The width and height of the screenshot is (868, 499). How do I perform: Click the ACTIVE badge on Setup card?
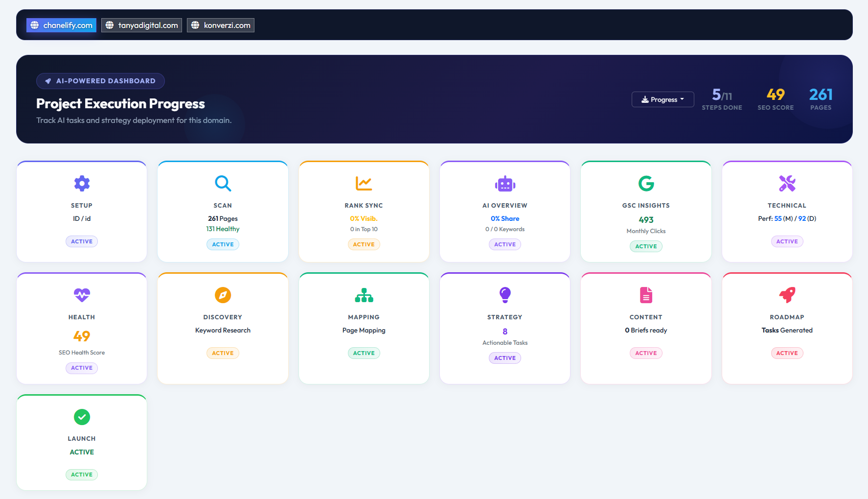click(82, 241)
